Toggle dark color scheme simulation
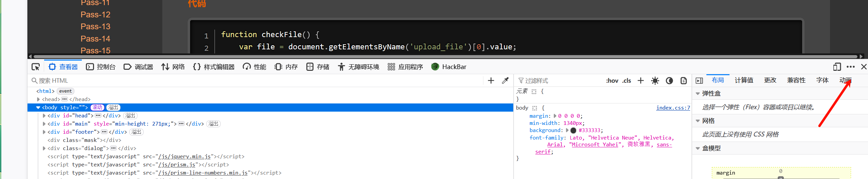This screenshot has height=179, width=868. (669, 81)
